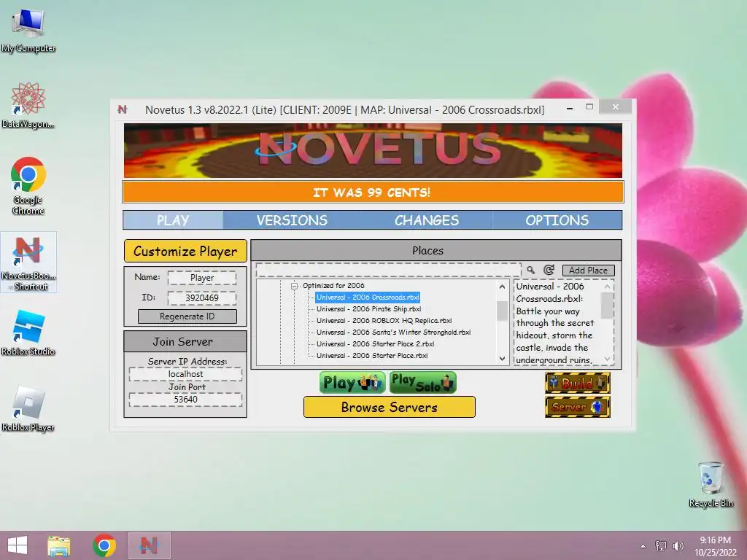Close the Novetus window
The width and height of the screenshot is (747, 560).
(x=616, y=106)
